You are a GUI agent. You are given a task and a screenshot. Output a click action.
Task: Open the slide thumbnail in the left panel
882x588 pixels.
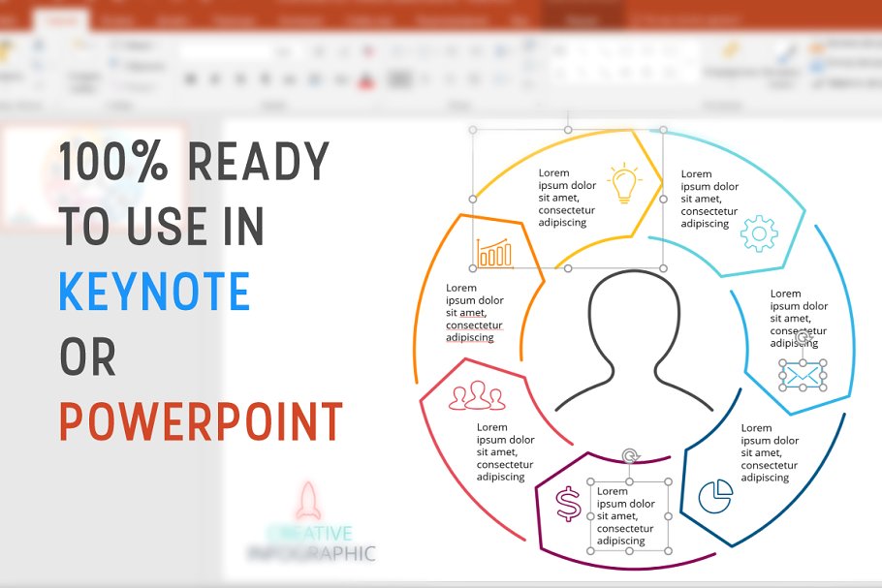point(94,177)
